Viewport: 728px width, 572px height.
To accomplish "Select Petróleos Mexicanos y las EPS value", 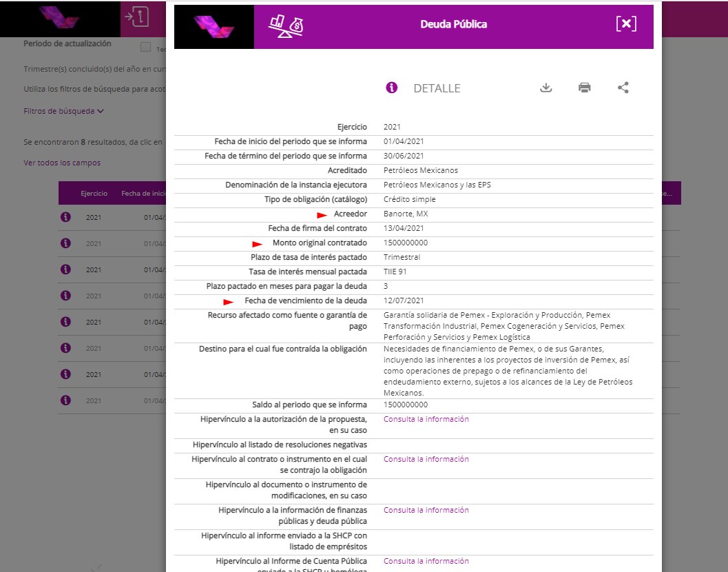I will coord(437,185).
